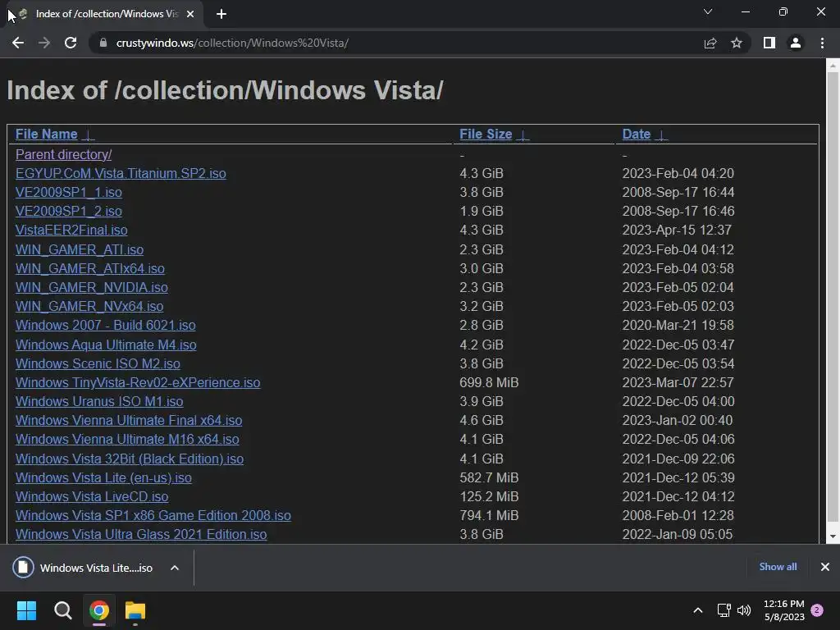Close the downloads bar
The width and height of the screenshot is (840, 630).
(825, 567)
